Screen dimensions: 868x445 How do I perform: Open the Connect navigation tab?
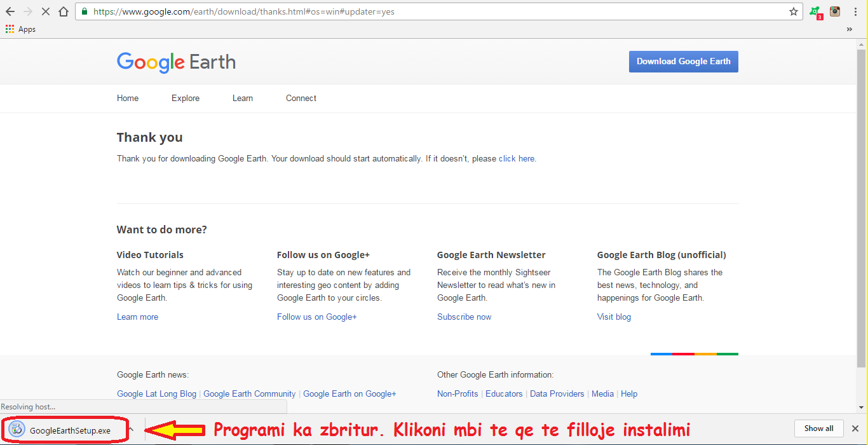tap(301, 99)
